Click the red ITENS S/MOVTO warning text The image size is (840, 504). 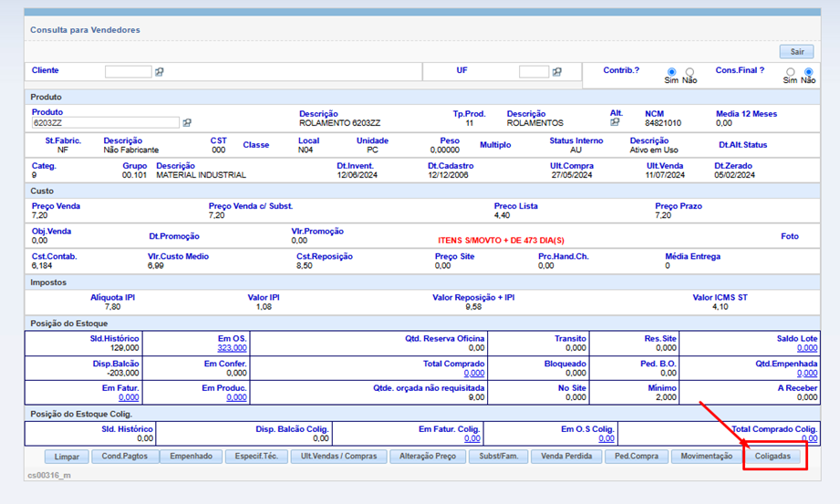501,241
